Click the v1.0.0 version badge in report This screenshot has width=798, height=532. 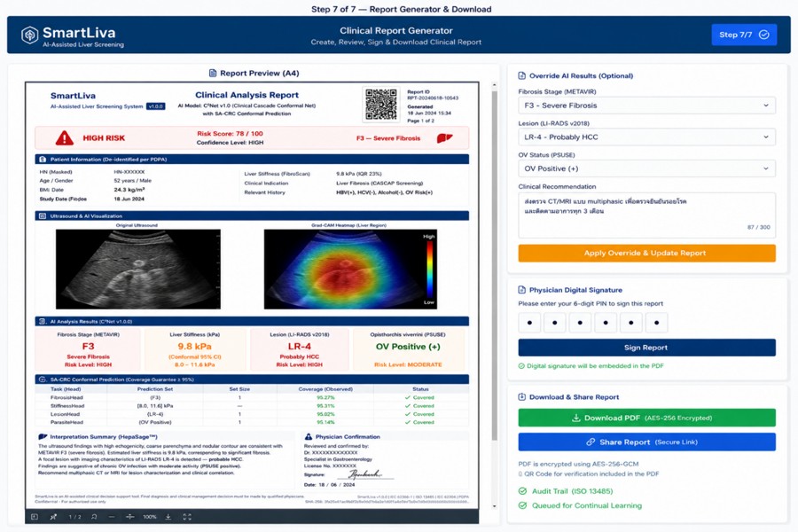tap(156, 106)
